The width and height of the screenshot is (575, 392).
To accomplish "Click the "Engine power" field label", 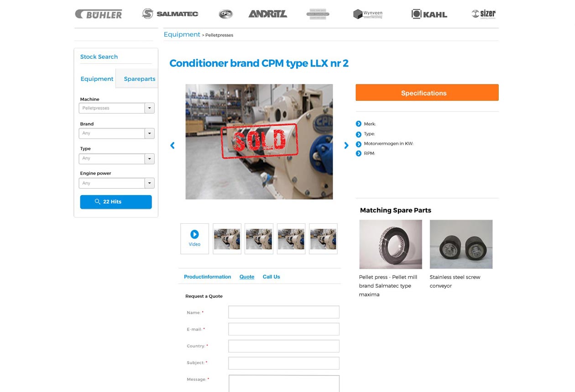I will [x=95, y=173].
